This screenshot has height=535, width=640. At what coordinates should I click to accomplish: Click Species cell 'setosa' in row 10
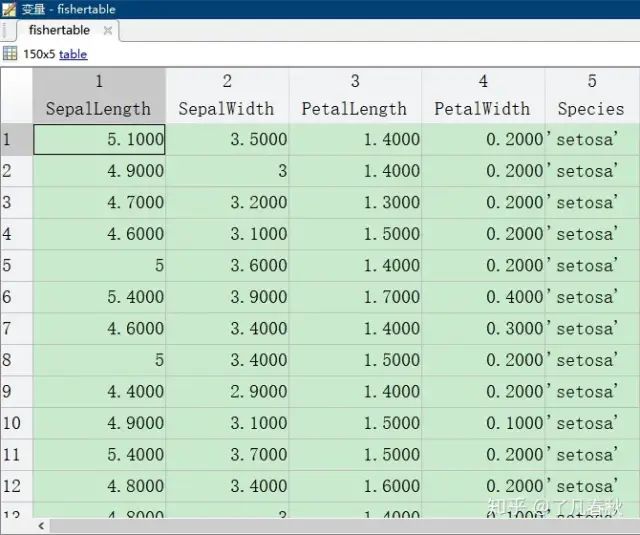point(592,423)
